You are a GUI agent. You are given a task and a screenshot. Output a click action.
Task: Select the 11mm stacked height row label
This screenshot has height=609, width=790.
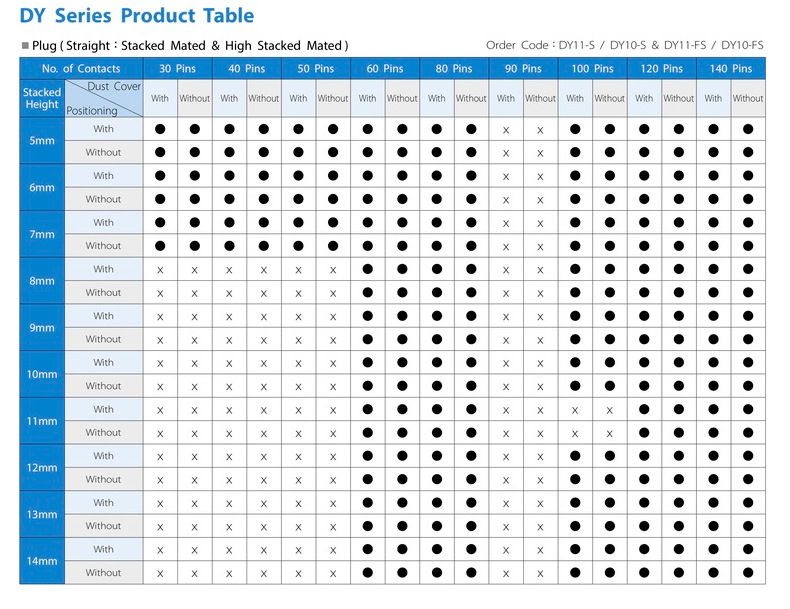click(x=42, y=421)
